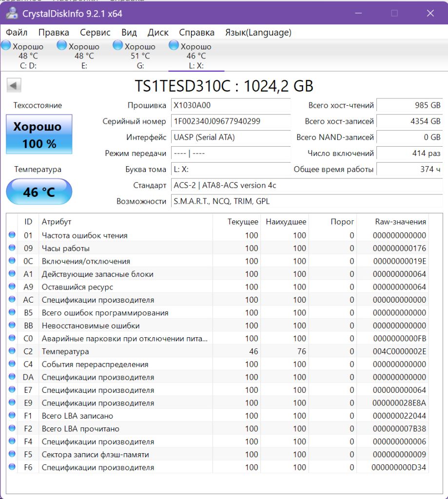The image size is (448, 499).
Task: Select the L: X: disk status tab
Action: click(196, 55)
